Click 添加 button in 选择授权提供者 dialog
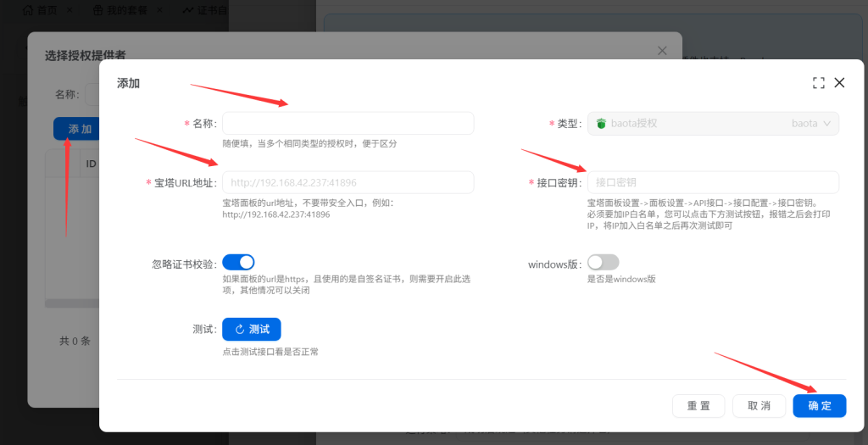Screen dimensions: 868x445 (76, 129)
